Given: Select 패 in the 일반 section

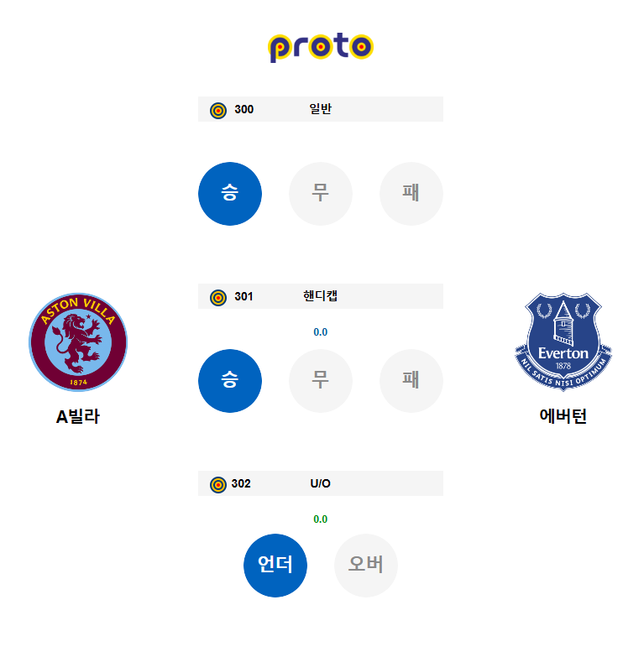Looking at the screenshot, I should pyautogui.click(x=411, y=194).
